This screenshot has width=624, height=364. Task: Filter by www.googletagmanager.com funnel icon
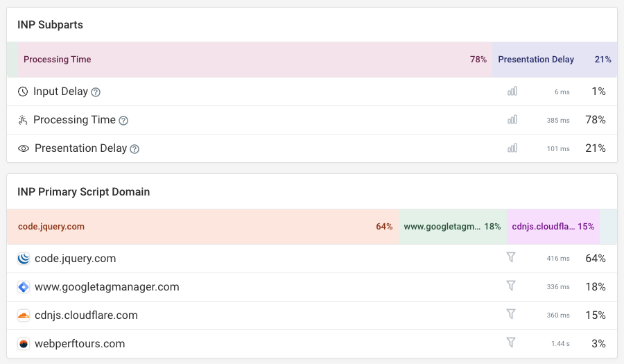[x=511, y=286]
